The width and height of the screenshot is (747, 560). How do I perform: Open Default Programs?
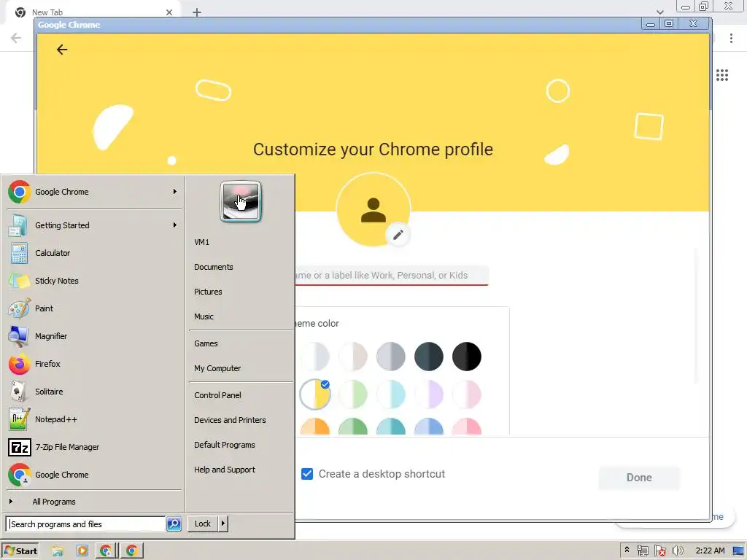(225, 445)
